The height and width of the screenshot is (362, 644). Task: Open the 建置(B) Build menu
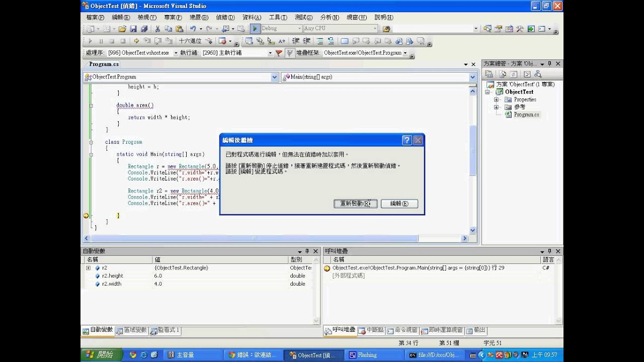199,17
